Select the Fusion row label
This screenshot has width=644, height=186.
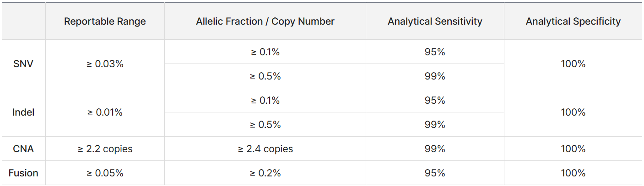click(x=23, y=173)
